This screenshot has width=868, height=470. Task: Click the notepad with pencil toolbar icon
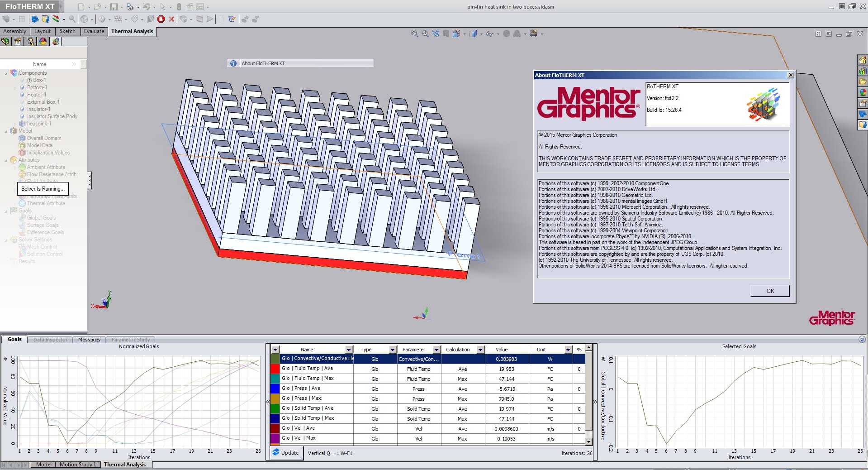(232, 19)
